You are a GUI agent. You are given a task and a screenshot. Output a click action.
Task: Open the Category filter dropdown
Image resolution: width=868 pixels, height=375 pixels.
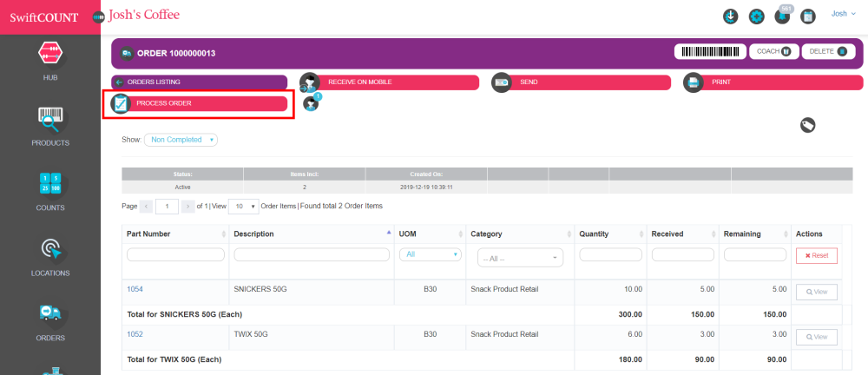click(520, 258)
